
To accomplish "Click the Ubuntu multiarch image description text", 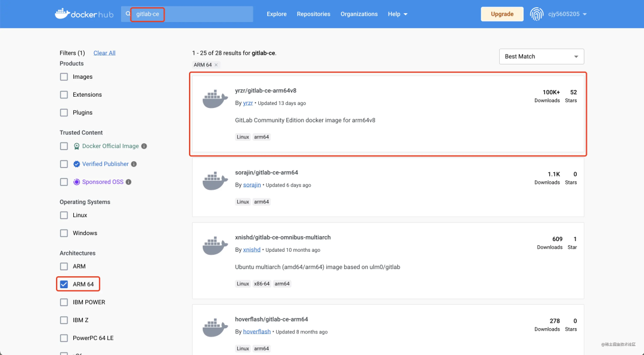I will pos(317,267).
